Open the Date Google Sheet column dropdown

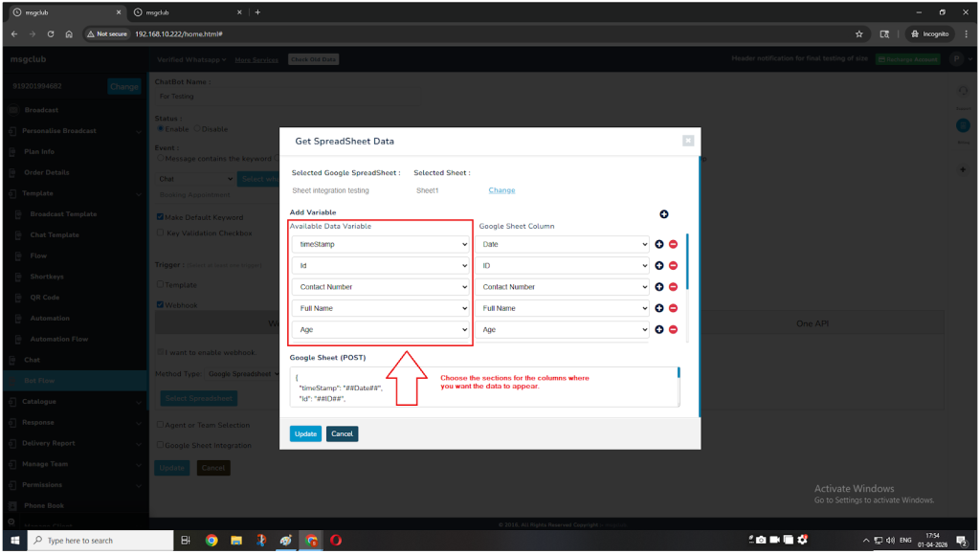(x=564, y=244)
